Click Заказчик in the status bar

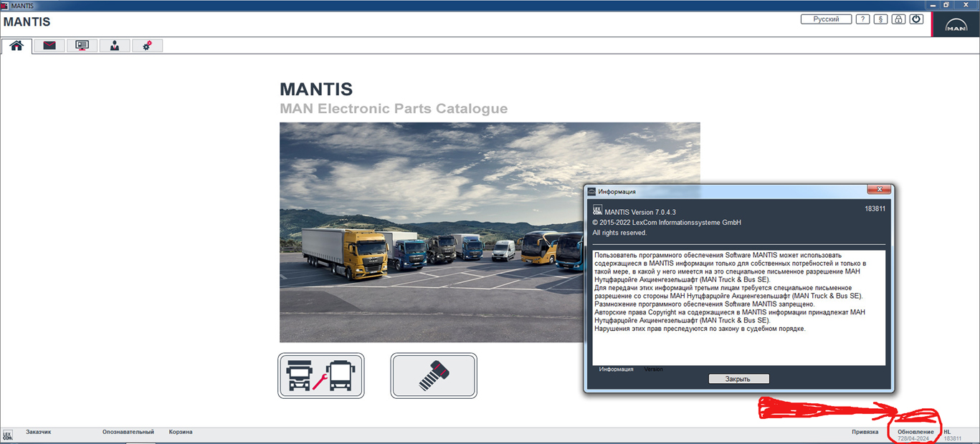coord(39,433)
